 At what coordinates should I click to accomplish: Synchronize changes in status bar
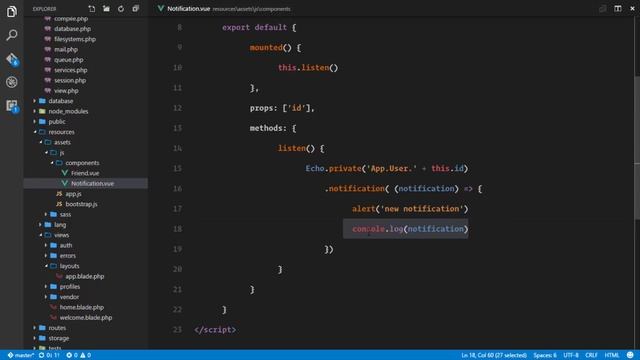49,355
